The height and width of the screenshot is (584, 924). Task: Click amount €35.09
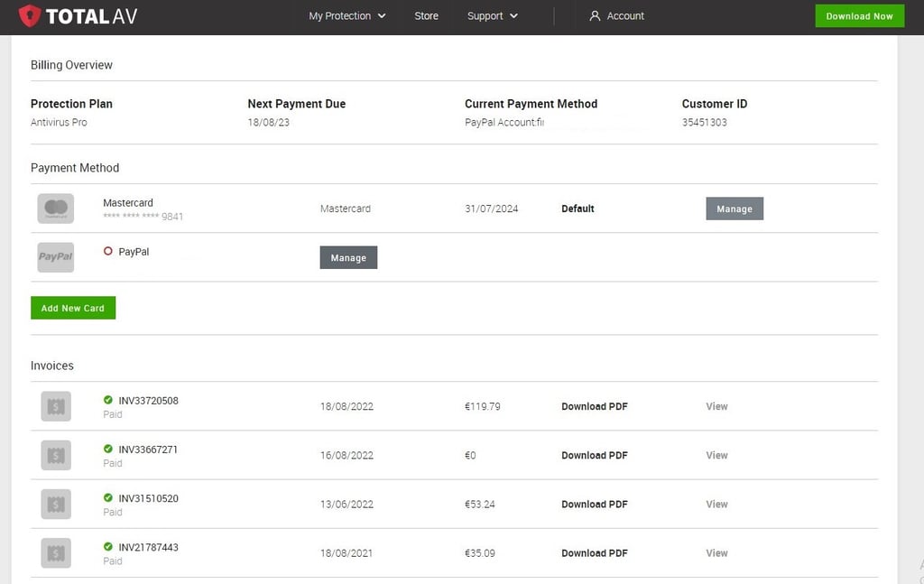[x=480, y=553]
